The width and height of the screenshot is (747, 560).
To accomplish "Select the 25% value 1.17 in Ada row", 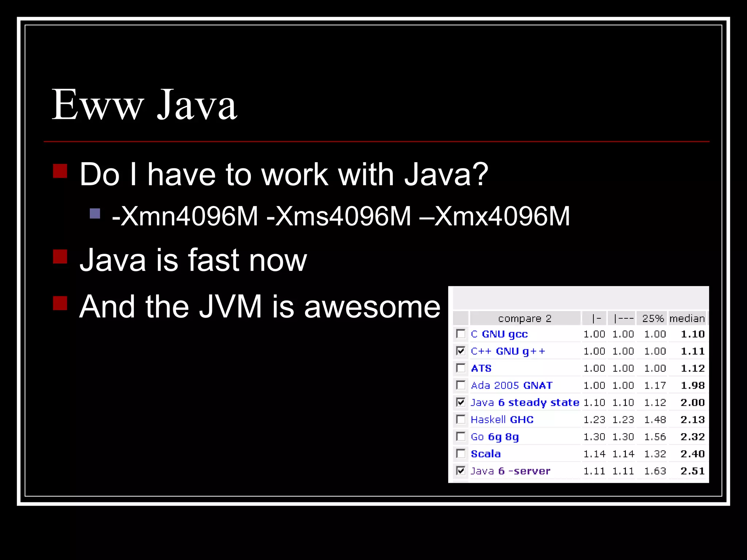I will click(x=655, y=385).
